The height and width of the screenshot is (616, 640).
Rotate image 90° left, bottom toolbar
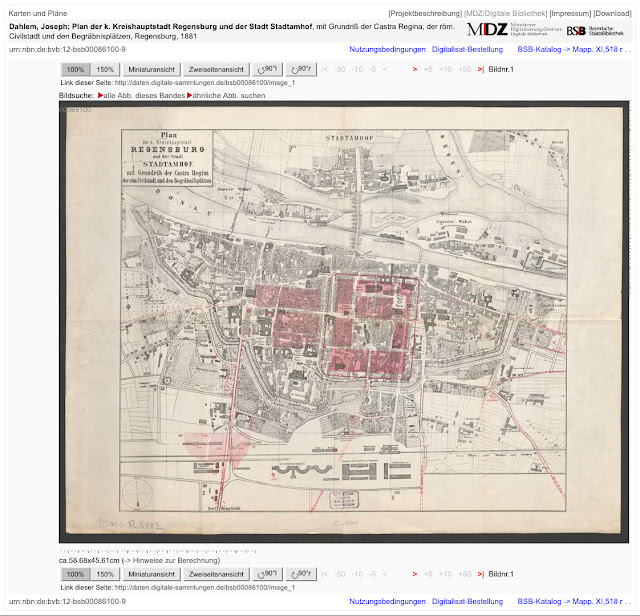(x=267, y=574)
